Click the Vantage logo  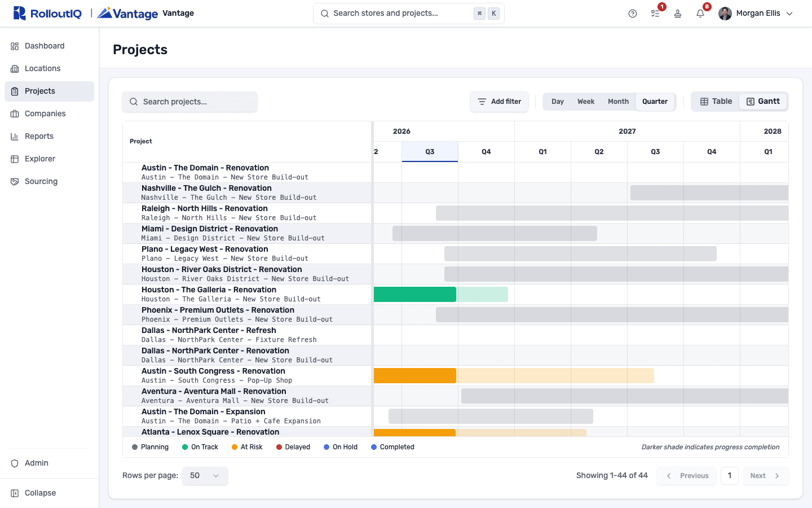[x=127, y=14]
